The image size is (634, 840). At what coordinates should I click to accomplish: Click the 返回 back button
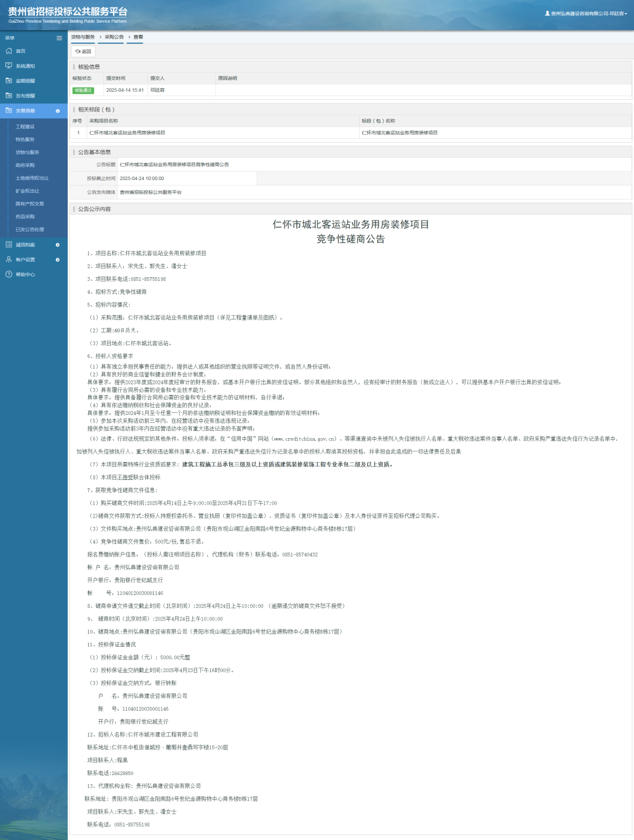tap(83, 51)
